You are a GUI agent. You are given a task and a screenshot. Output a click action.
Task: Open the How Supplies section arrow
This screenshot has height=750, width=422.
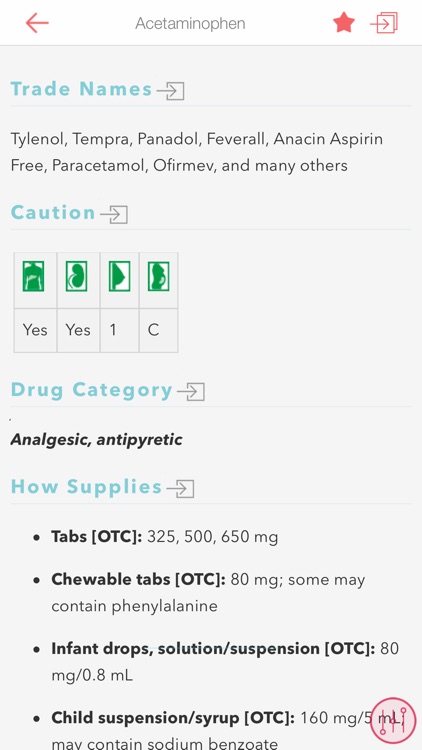[180, 488]
